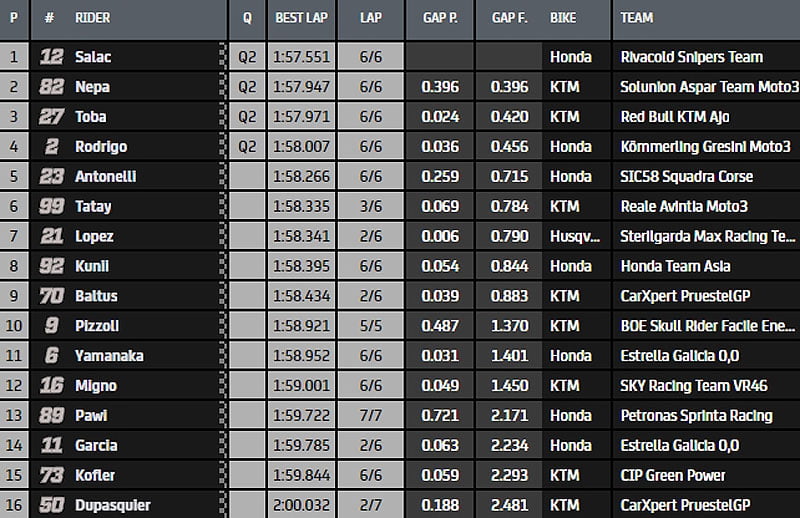The width and height of the screenshot is (800, 518).
Task: Click rider number 12 badge for Salac
Action: [50, 57]
